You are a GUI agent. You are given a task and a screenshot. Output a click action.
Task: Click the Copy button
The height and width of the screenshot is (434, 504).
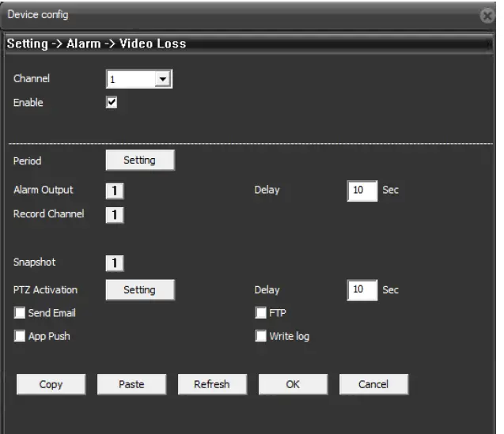pyautogui.click(x=51, y=384)
